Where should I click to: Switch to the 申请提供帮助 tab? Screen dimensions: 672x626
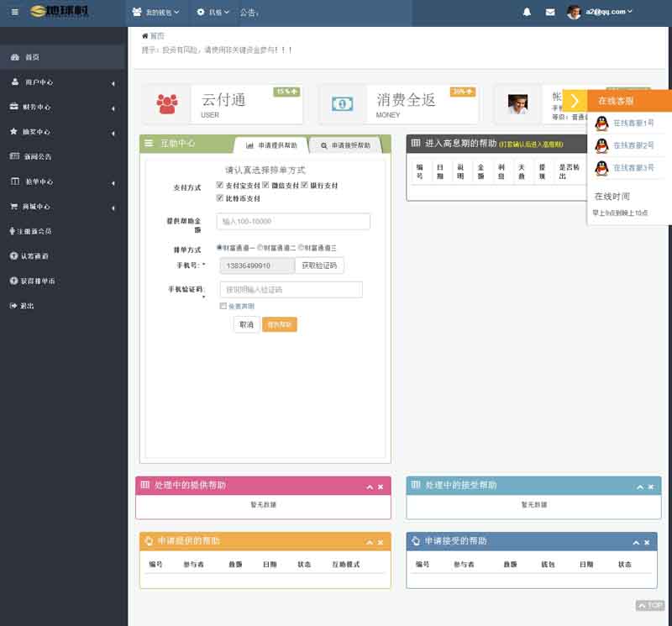(x=270, y=145)
